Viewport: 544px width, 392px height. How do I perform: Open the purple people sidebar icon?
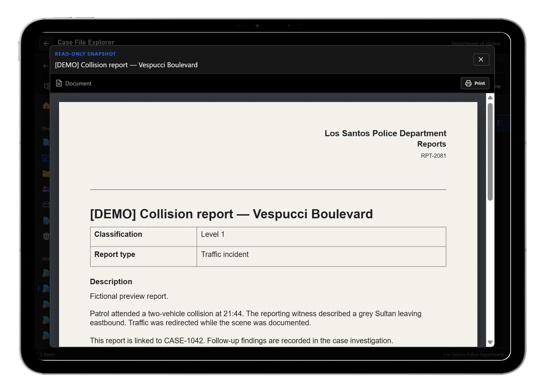[x=46, y=189]
